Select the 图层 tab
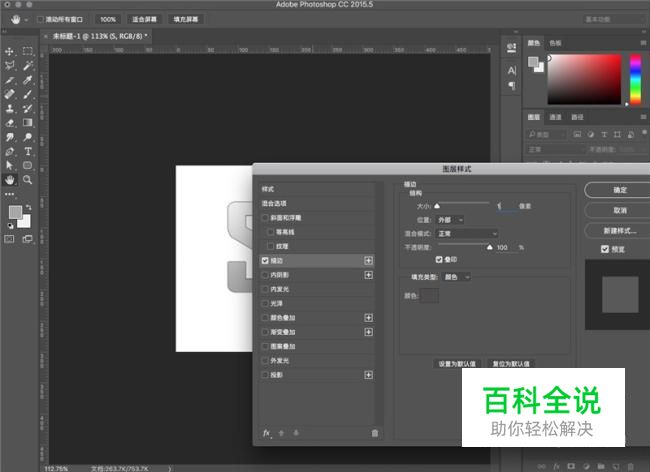The height and width of the screenshot is (472, 650). (x=534, y=117)
